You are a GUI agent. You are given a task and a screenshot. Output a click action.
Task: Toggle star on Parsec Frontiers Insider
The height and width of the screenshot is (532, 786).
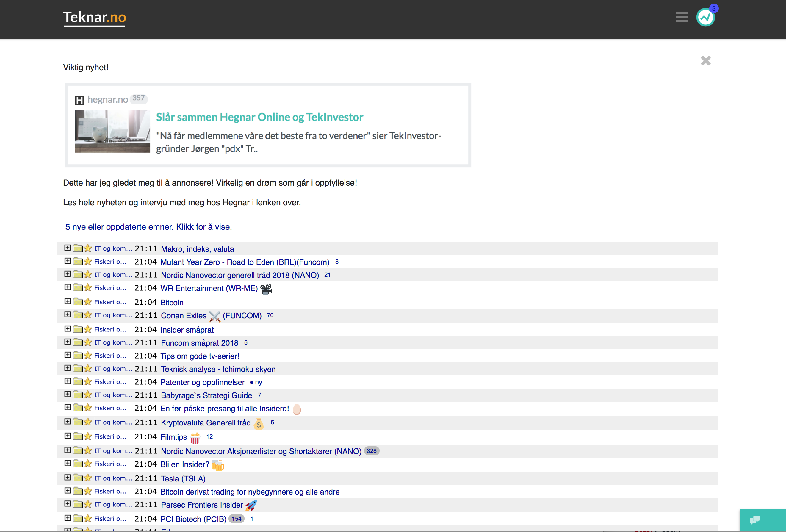click(88, 504)
